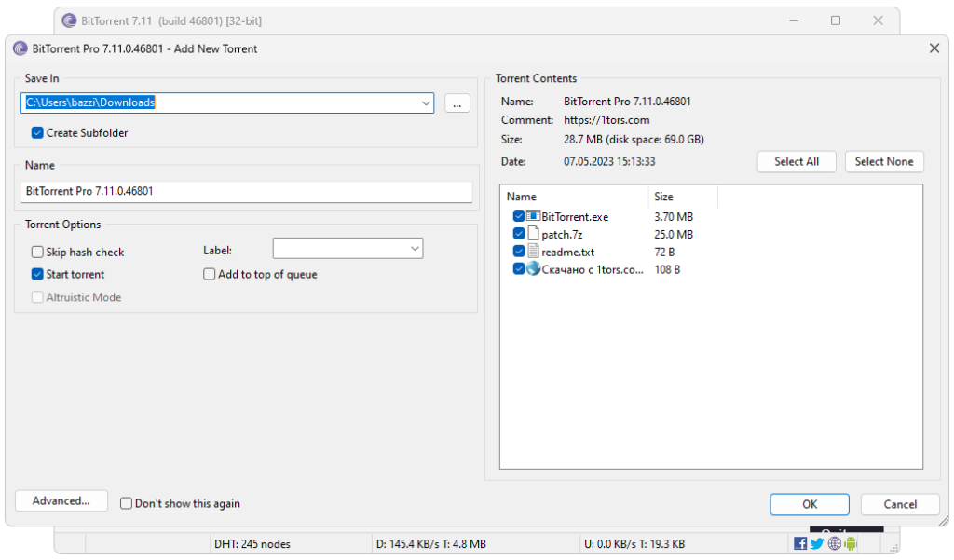The width and height of the screenshot is (954, 560).
Task: Click the globe icon beside Скачано с 1tors
Action: tap(531, 268)
